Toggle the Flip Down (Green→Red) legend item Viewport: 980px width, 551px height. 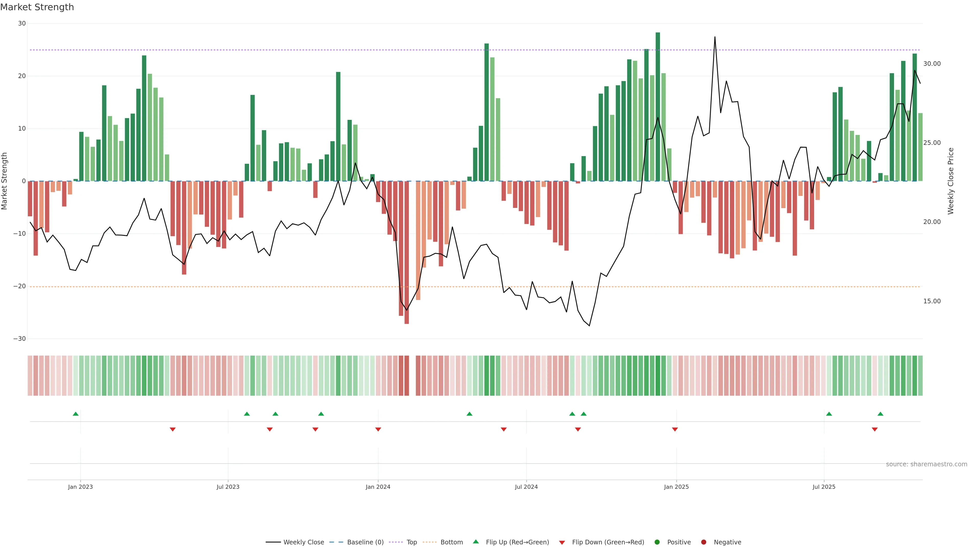[608, 542]
